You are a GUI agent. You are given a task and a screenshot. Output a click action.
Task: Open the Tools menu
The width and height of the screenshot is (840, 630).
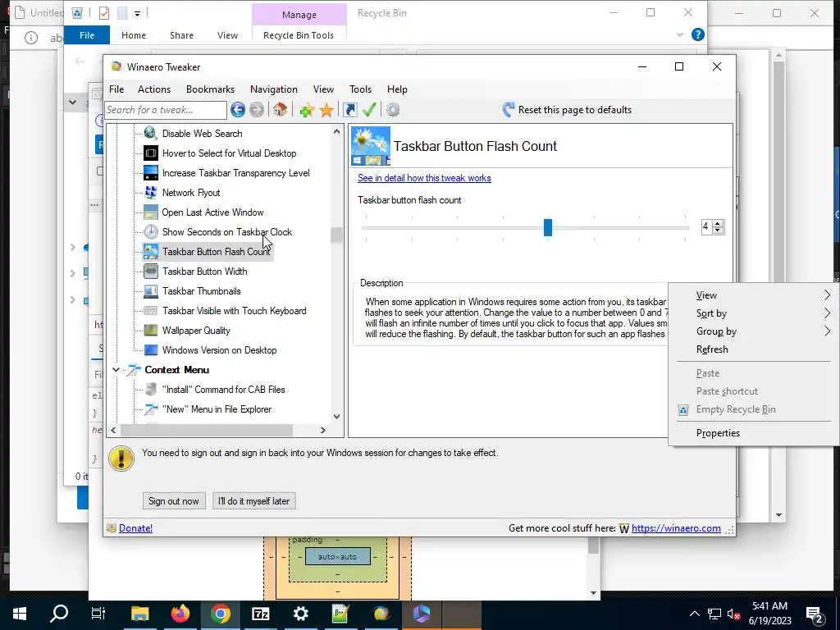361,89
